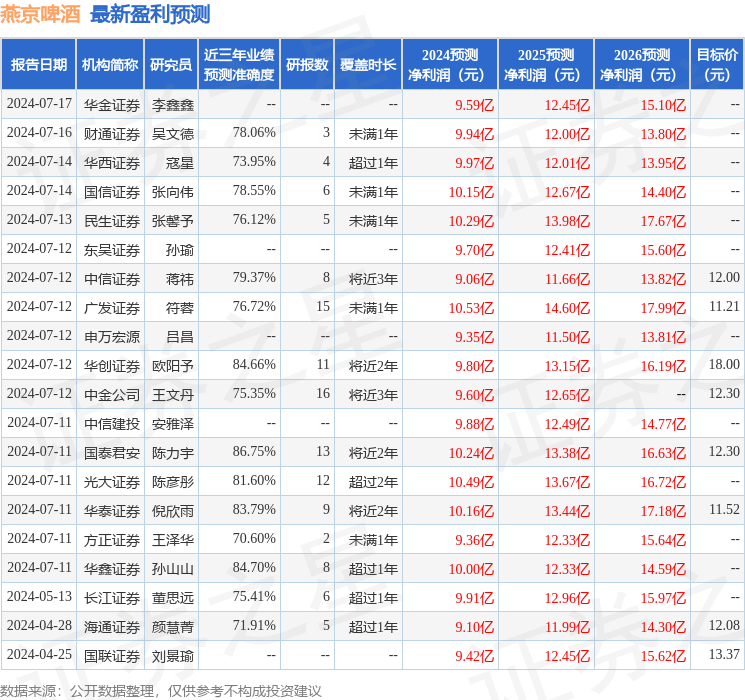The width and height of the screenshot is (745, 700).
Task: Click analyst name 王泽华
Action: coord(173,540)
